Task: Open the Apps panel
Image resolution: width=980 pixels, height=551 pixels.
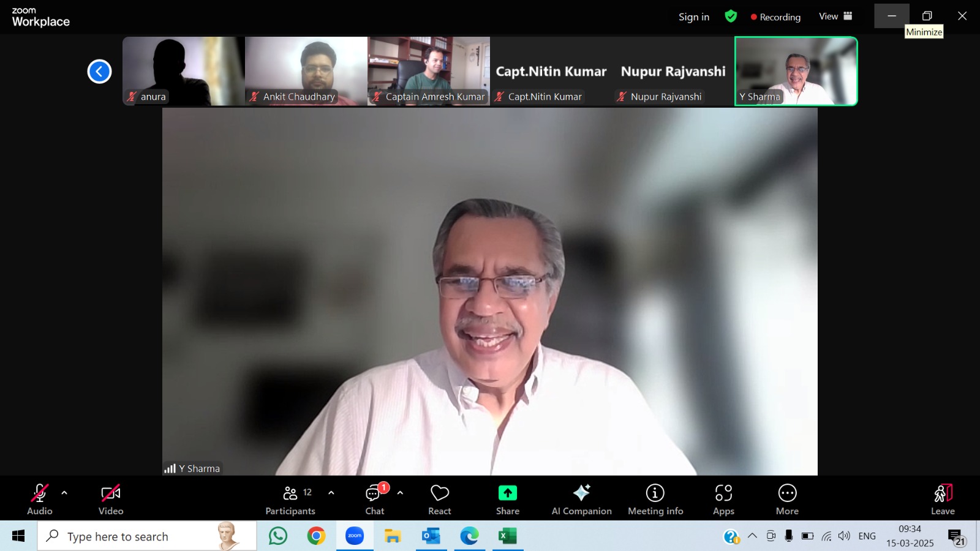Action: (x=723, y=499)
